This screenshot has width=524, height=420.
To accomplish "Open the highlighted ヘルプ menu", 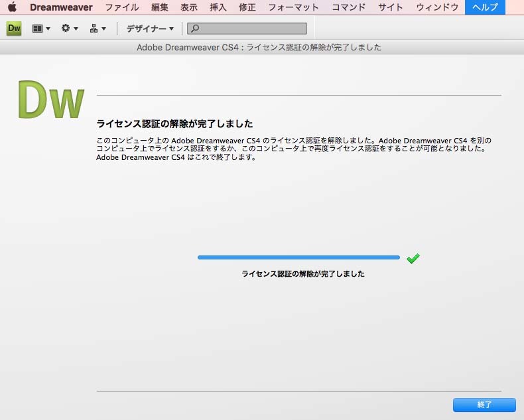I will tap(485, 7).
